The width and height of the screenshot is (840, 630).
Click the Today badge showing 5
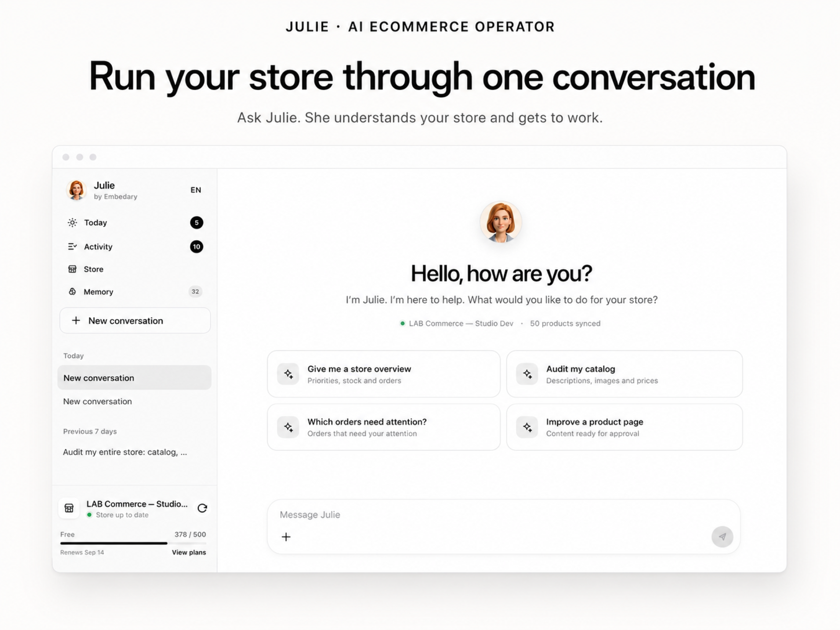(x=197, y=223)
